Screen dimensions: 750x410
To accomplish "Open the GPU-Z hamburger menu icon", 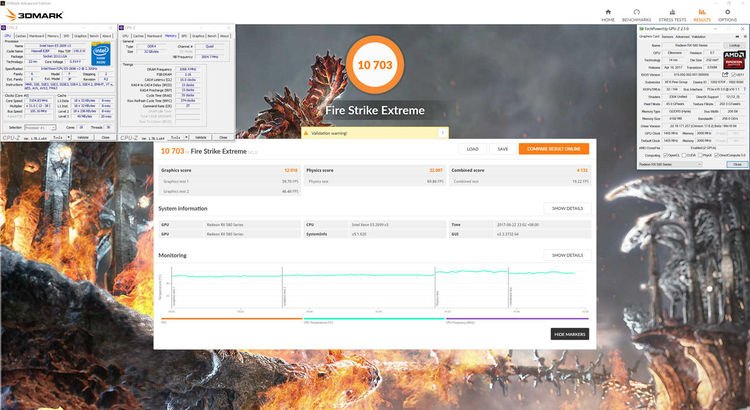I will click(745, 36).
